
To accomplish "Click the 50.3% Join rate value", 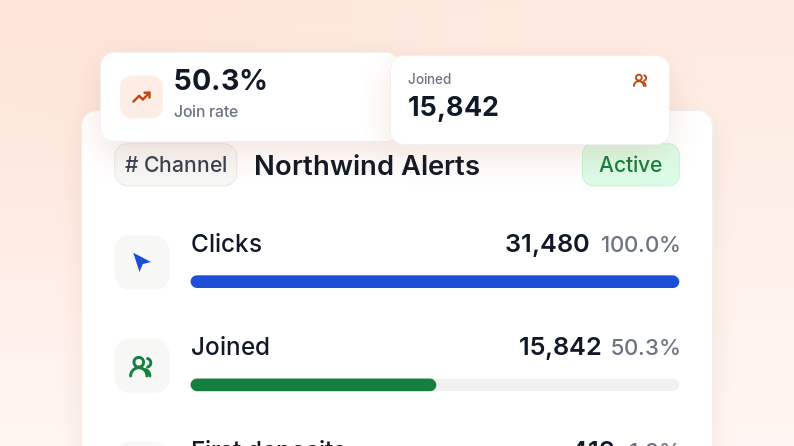I will tap(220, 80).
